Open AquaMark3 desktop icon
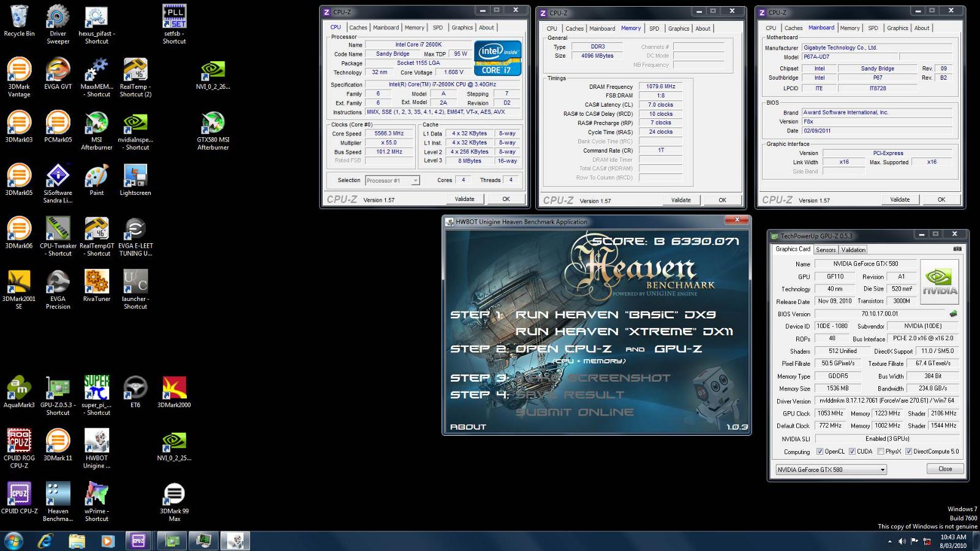 [19, 392]
